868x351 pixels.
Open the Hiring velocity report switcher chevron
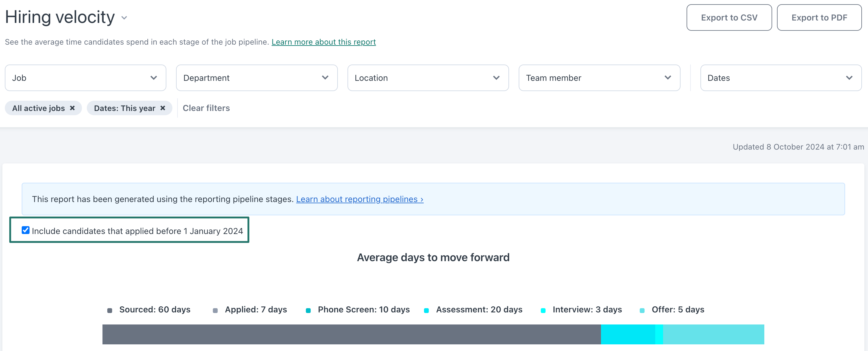coord(124,18)
